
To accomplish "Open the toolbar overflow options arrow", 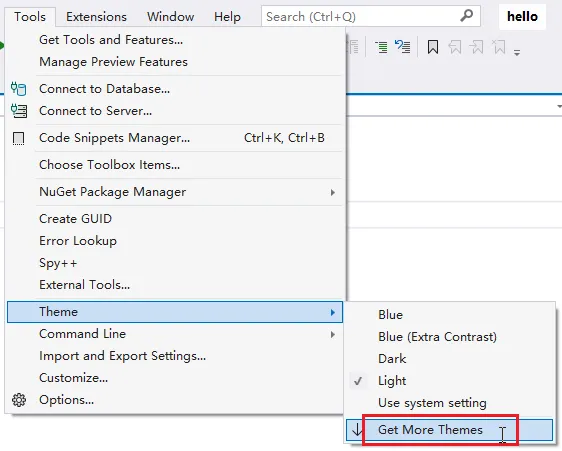I will click(x=517, y=53).
